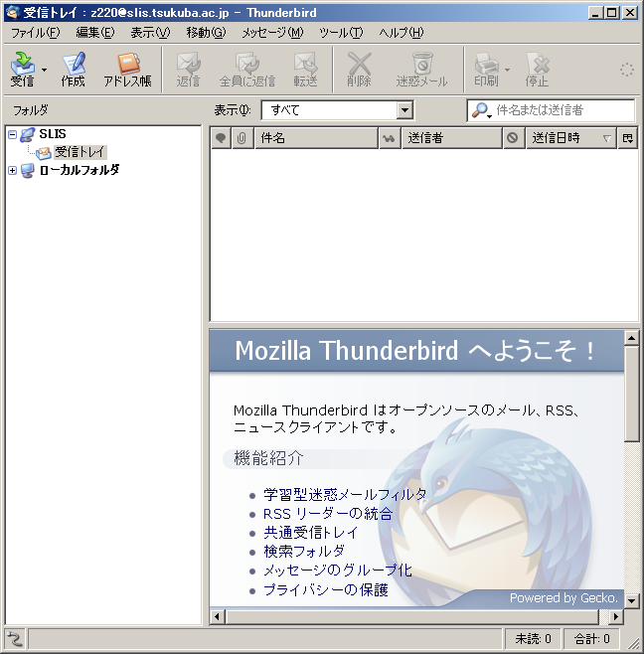Screen dimensions: 644x654
Task: Open the アドレス帳 address book
Action: point(127,69)
